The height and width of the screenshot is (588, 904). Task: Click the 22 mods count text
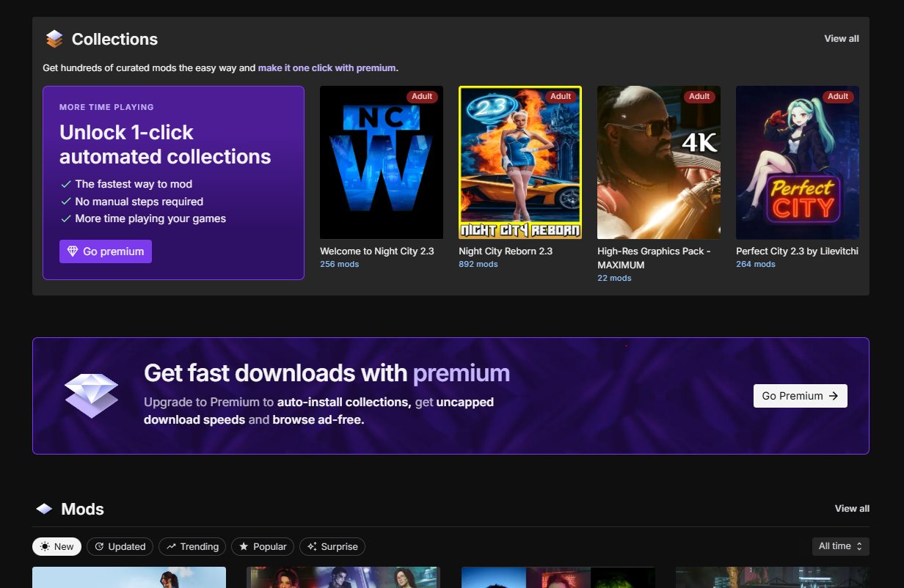[x=614, y=279]
